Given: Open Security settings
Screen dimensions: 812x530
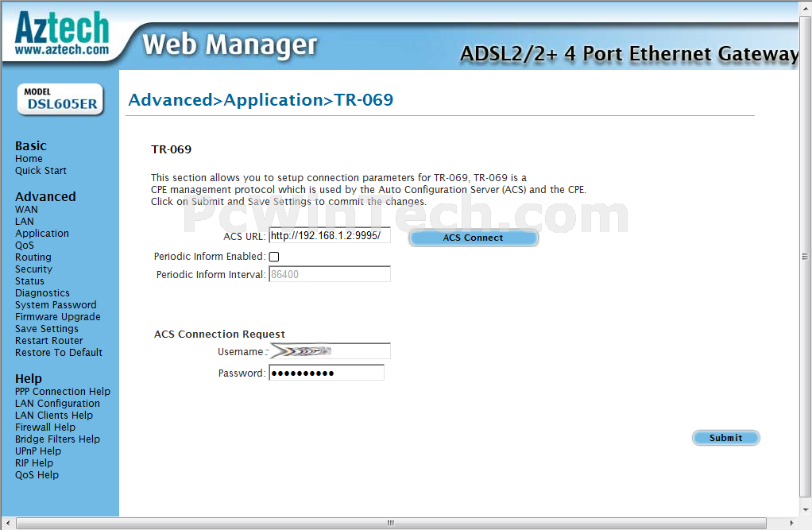Looking at the screenshot, I should click(33, 269).
